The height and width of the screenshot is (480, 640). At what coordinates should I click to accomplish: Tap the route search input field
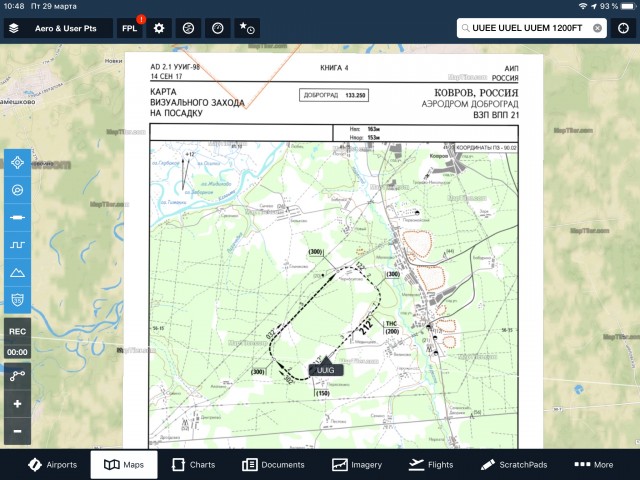pyautogui.click(x=525, y=28)
